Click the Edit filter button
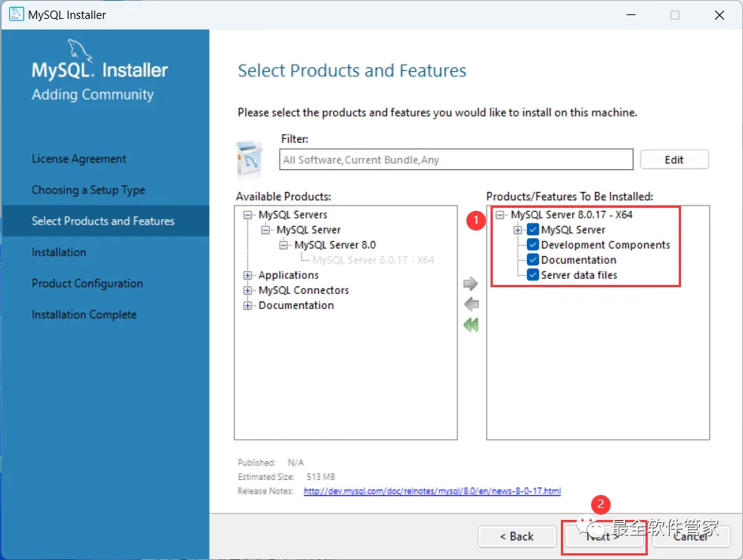This screenshot has height=560, width=743. click(674, 159)
